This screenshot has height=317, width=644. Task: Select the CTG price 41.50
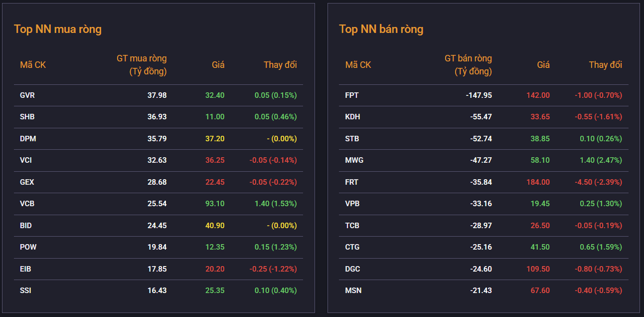pos(540,247)
